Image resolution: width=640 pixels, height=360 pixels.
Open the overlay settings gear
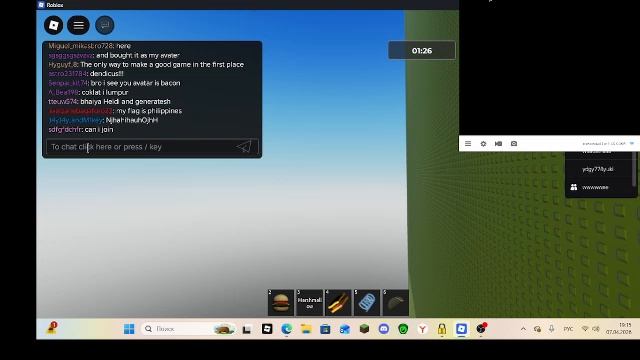(483, 144)
